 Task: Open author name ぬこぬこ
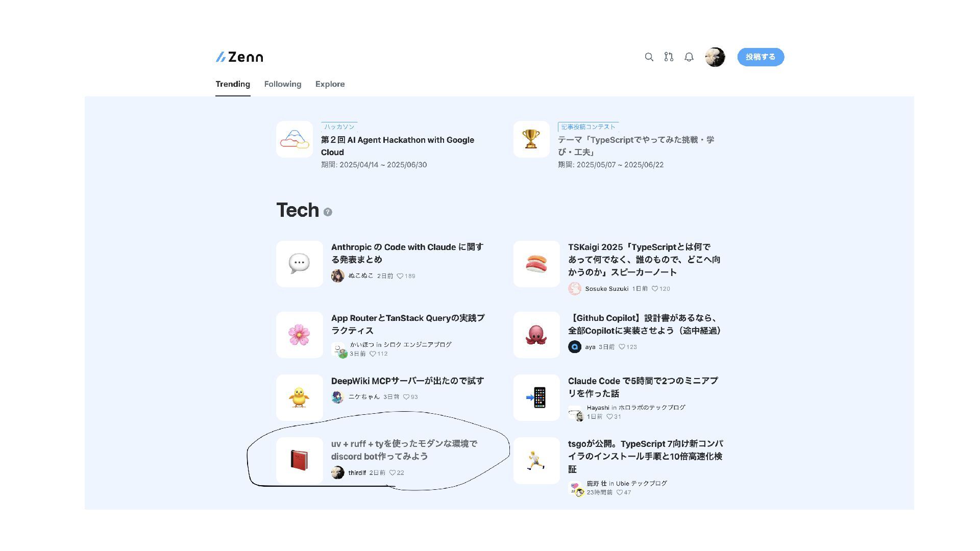[361, 275]
